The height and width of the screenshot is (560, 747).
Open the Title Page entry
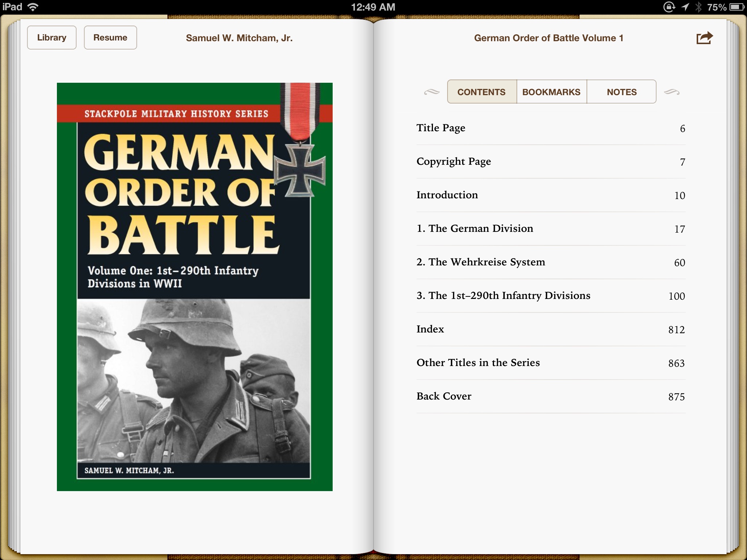pos(551,128)
